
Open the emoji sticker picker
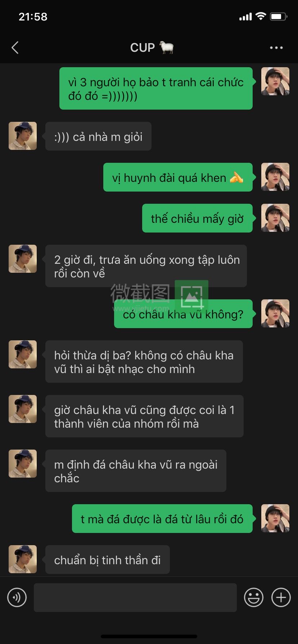click(x=254, y=597)
